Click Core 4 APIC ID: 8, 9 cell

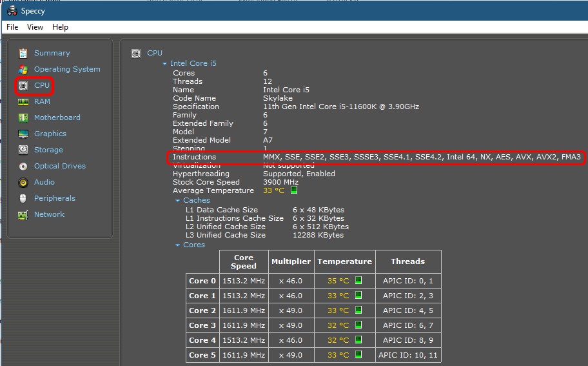click(x=408, y=340)
